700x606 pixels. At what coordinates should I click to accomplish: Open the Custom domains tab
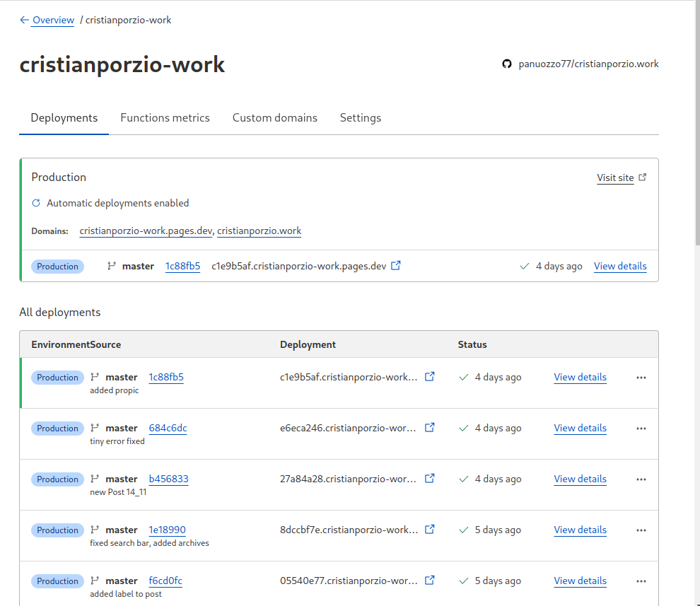click(275, 117)
